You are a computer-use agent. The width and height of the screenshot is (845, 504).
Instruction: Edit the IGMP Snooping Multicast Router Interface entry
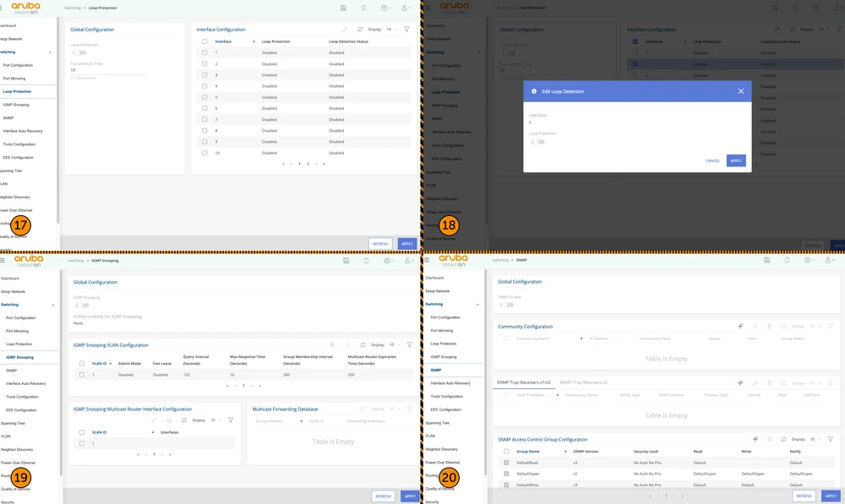tap(155, 420)
